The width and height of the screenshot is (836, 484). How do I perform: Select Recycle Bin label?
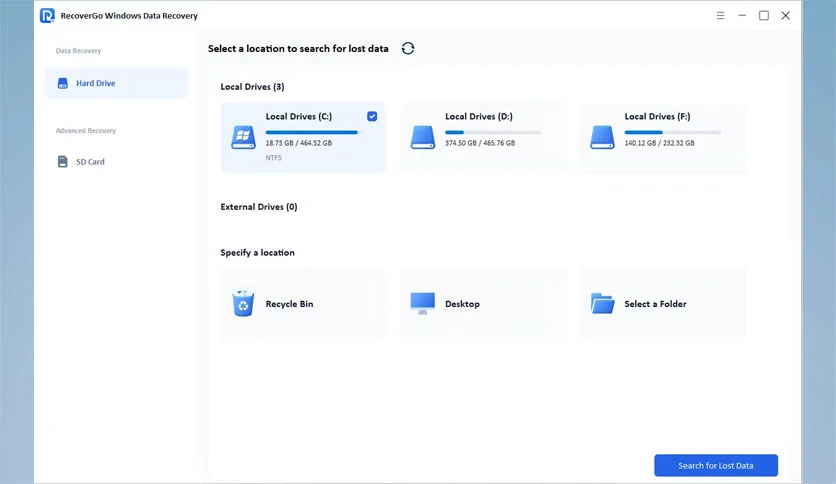[289, 304]
